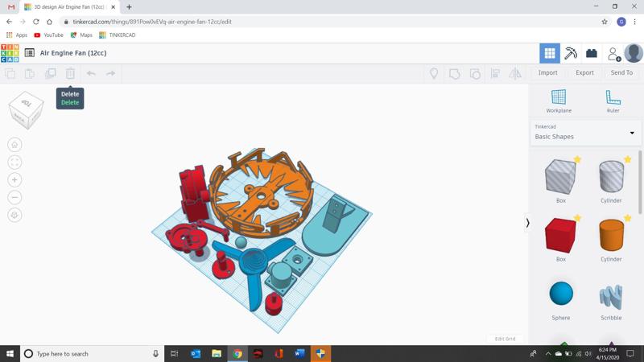
Task: Open the Basic Shapes library dropdown
Action: click(x=585, y=133)
